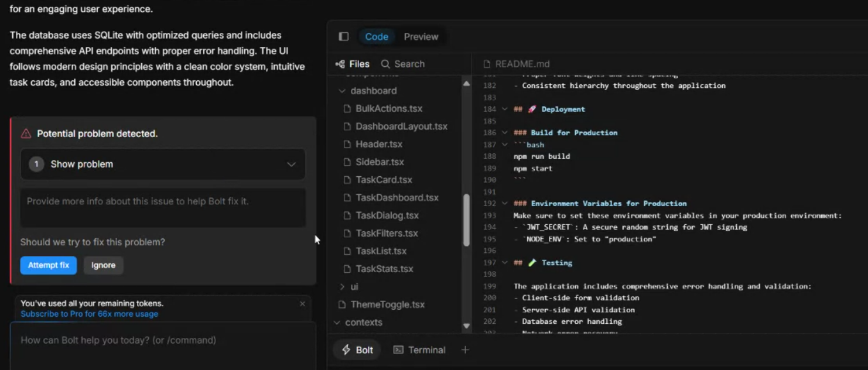Click the Attempt fix button
Screen dimensions: 868x370
pyautogui.click(x=49, y=265)
